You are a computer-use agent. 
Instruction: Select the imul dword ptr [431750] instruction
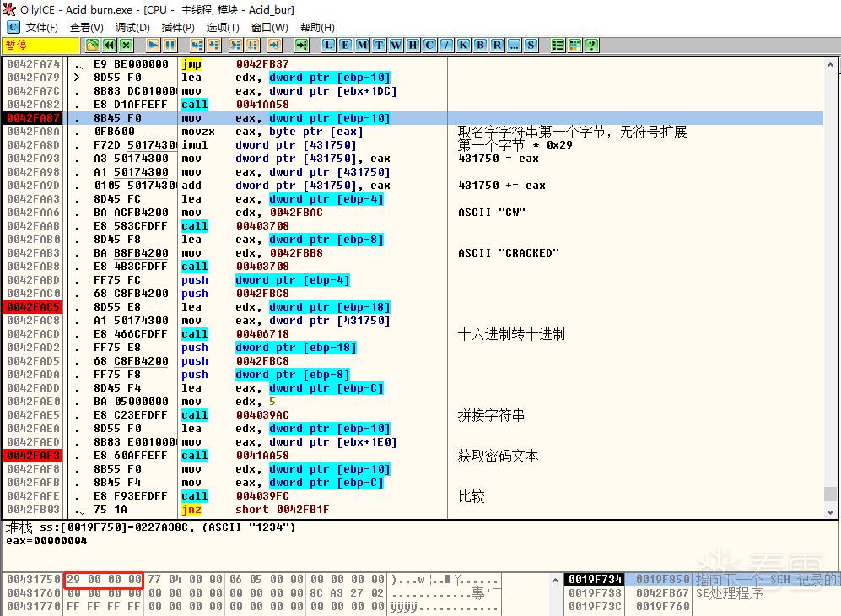[x=269, y=145]
